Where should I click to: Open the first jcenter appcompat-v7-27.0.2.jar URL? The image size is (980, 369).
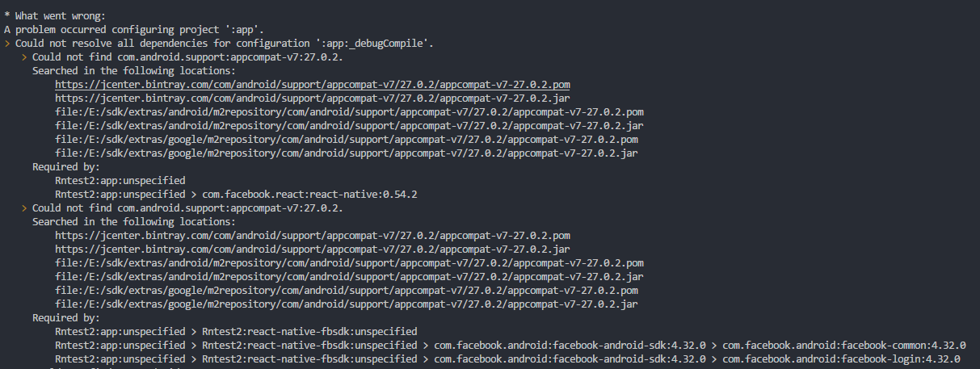coord(313,98)
